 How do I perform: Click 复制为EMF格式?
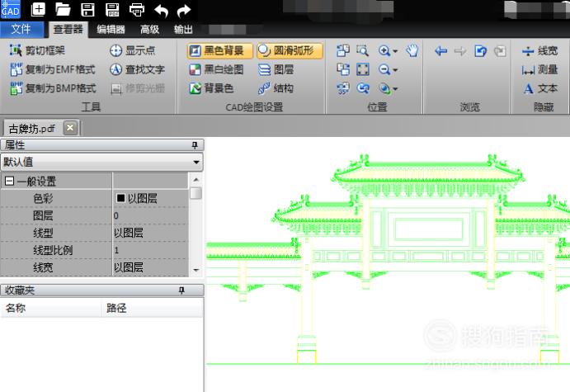coord(53,69)
